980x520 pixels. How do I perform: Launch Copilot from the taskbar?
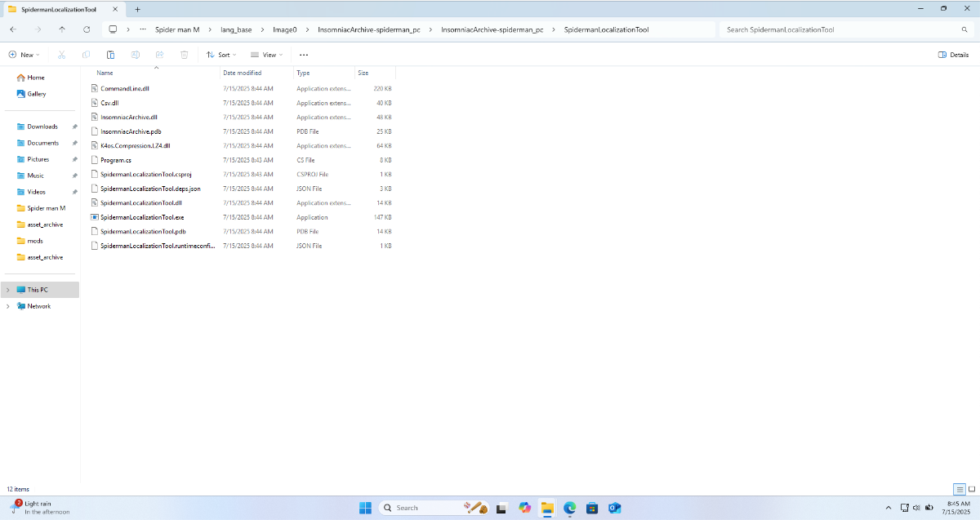(x=525, y=508)
